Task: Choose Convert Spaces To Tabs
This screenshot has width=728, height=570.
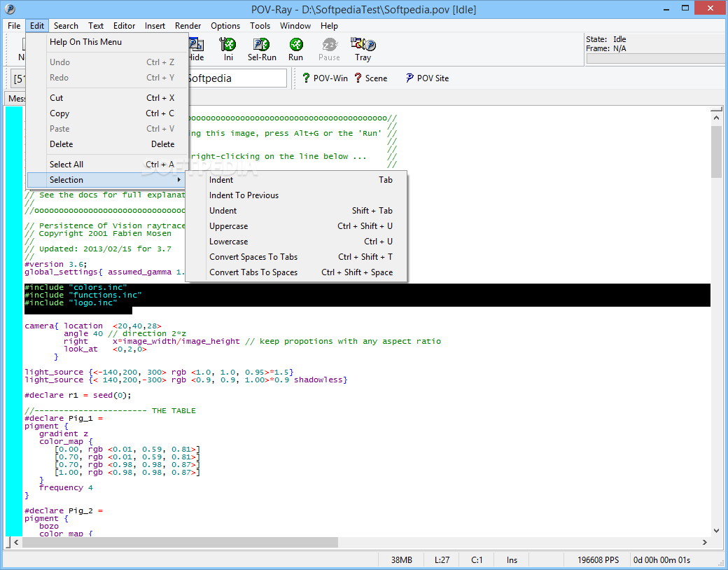Action: tap(296, 257)
